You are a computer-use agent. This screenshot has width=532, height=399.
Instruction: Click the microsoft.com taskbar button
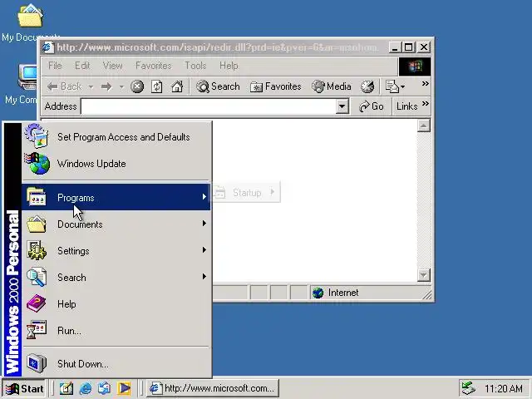point(213,388)
